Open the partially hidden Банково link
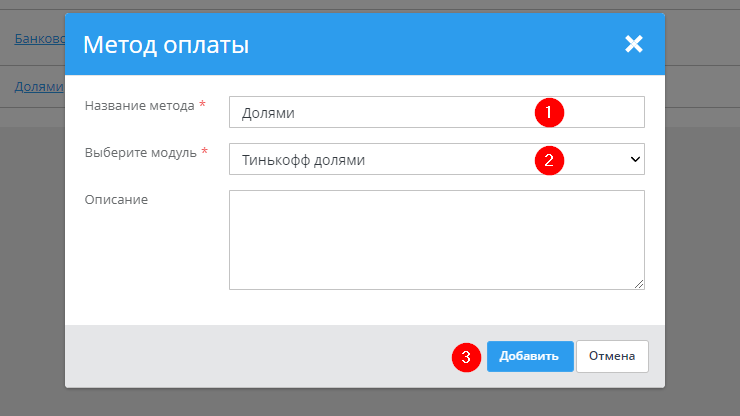Screen dimensions: 740x416 [40, 40]
